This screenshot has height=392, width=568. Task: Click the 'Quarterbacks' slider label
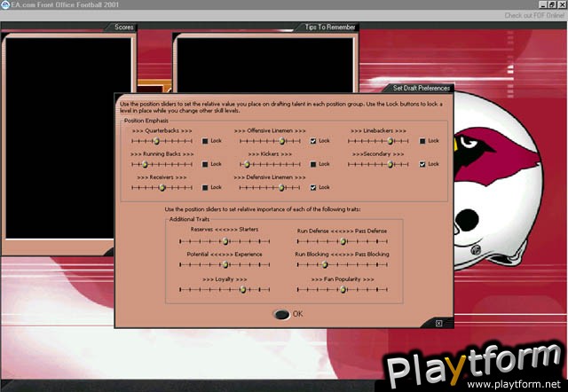click(162, 131)
